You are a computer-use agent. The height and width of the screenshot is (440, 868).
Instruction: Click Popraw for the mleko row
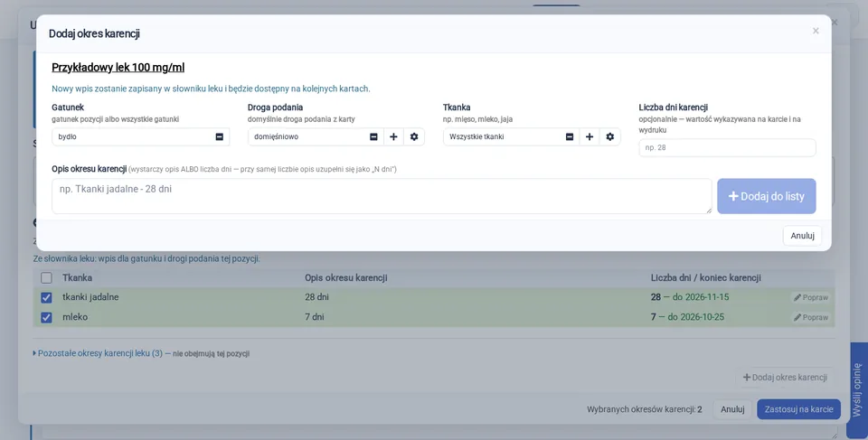811,318
